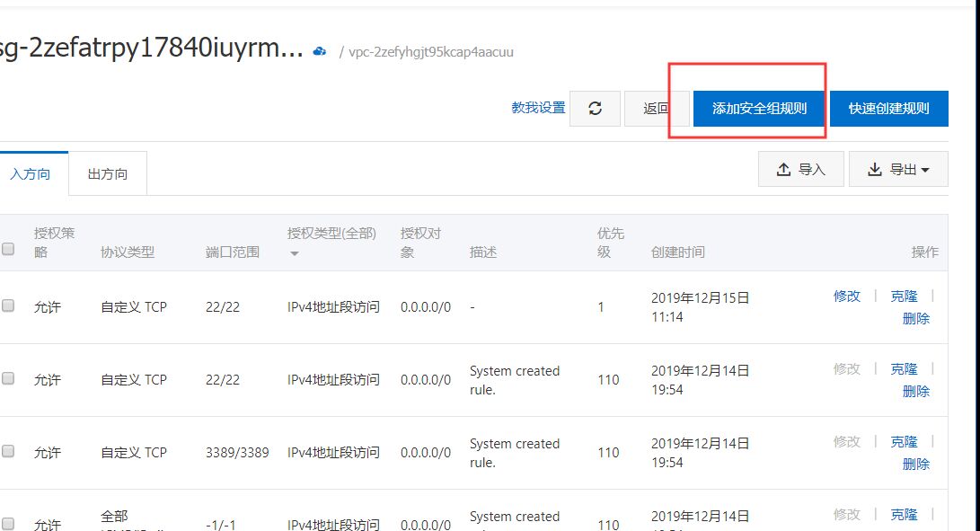Open the 教我设置 help link
This screenshot has width=980, height=531.
pos(538,108)
